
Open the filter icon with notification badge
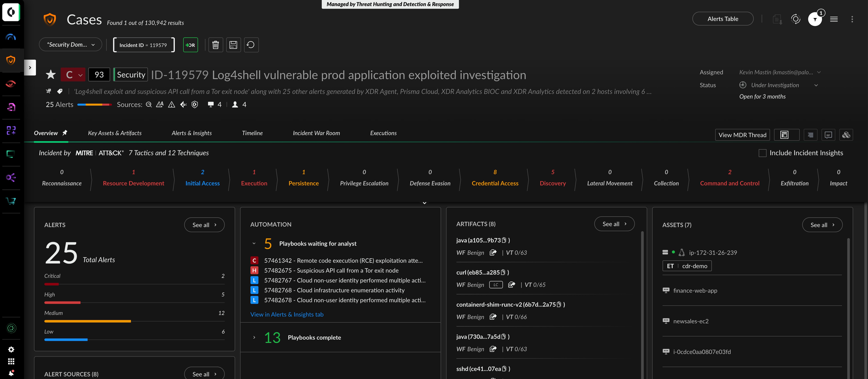click(815, 19)
